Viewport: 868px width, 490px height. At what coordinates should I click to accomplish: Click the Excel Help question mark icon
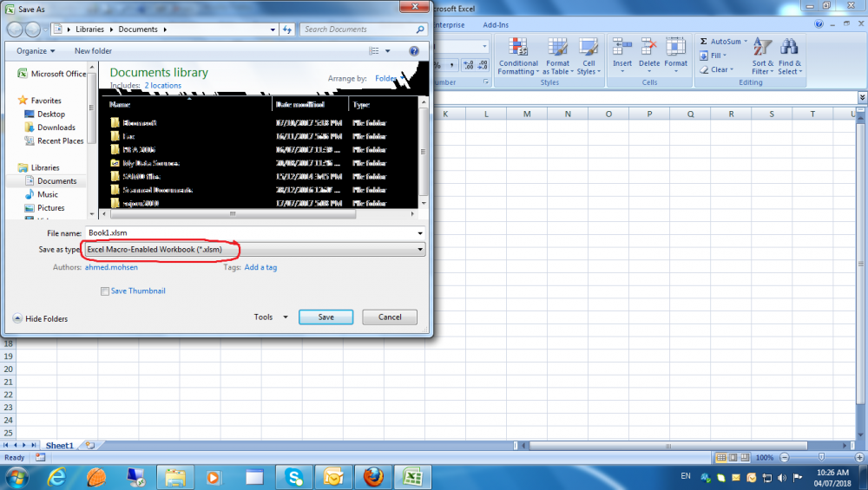click(819, 24)
